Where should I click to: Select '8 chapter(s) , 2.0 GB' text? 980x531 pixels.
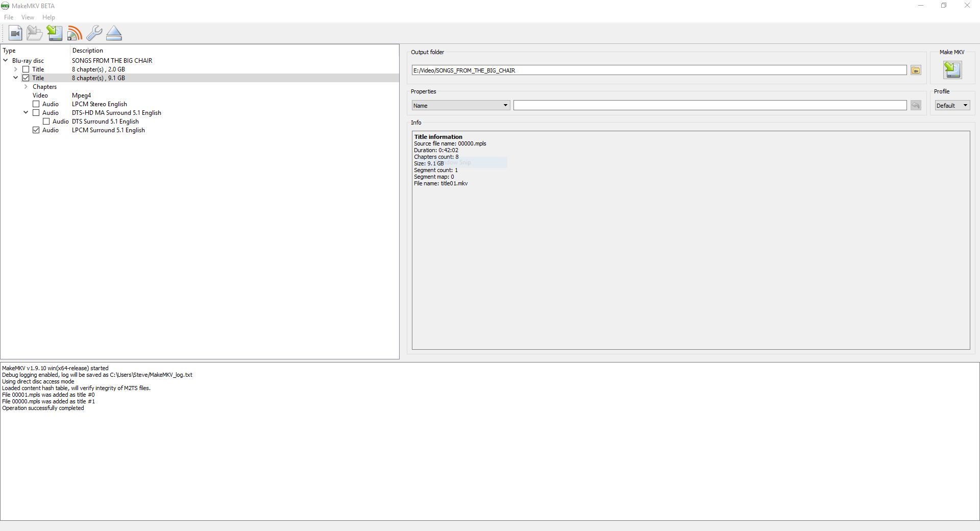(99, 69)
